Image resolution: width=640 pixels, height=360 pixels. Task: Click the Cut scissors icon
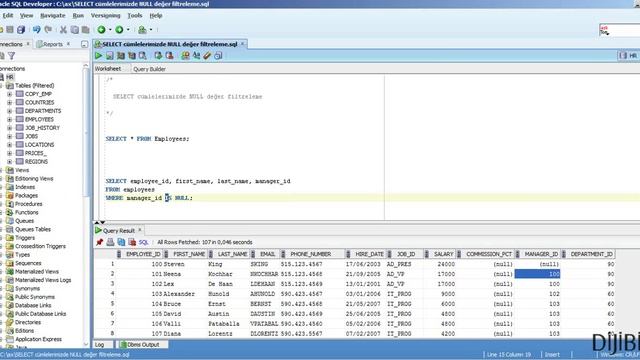tap(63, 29)
